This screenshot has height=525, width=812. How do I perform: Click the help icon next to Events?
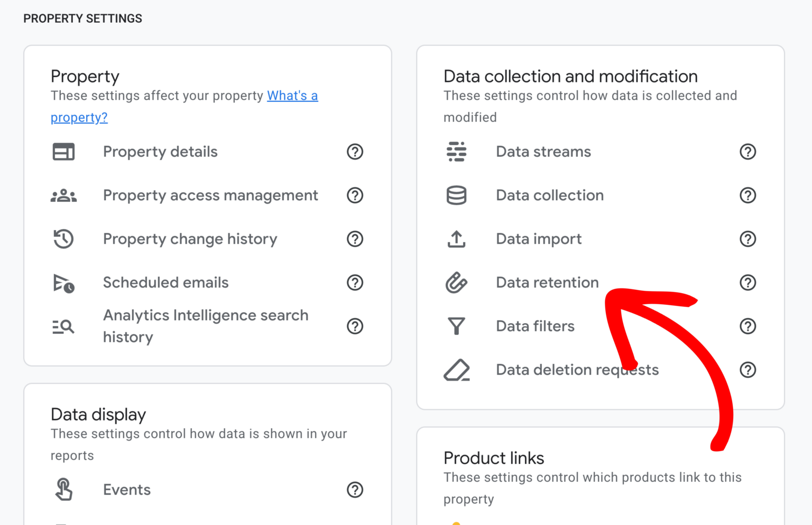pos(355,490)
